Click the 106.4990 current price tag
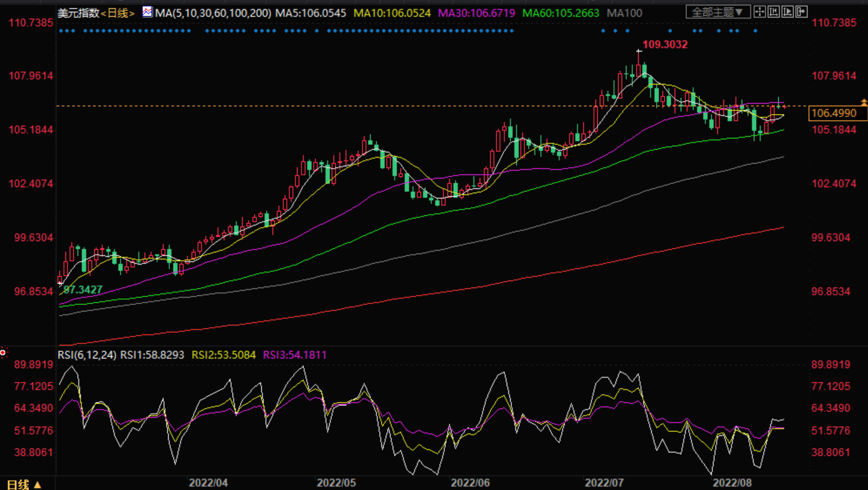Image resolution: width=868 pixels, height=490 pixels. 834,113
